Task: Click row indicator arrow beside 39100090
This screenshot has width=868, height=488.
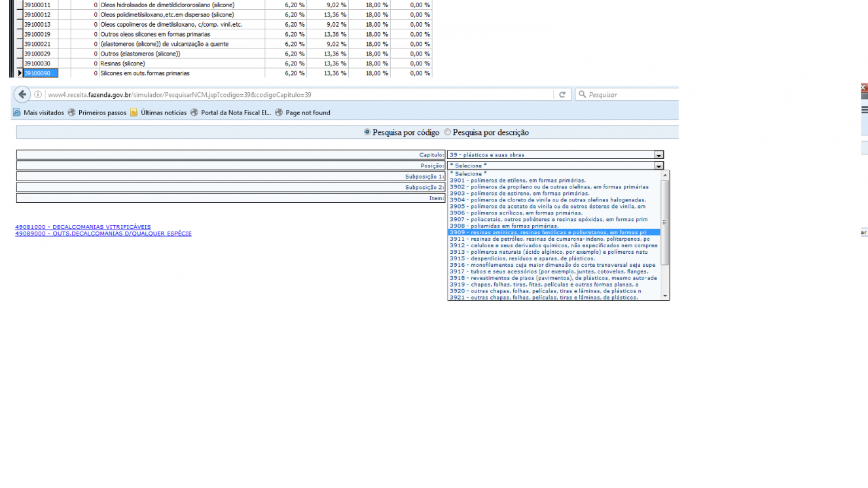Action: tap(20, 73)
